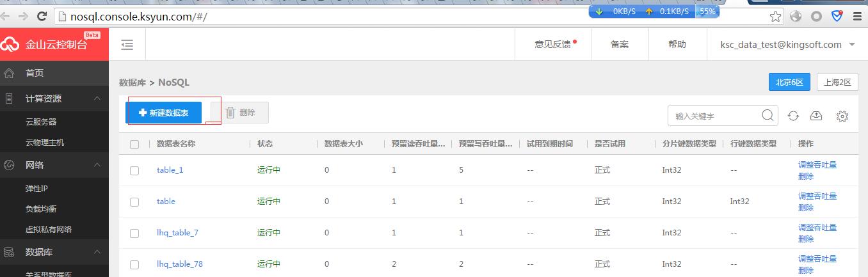The image size is (868, 277).
Task: Click the 新建数据表 button
Action: [163, 113]
